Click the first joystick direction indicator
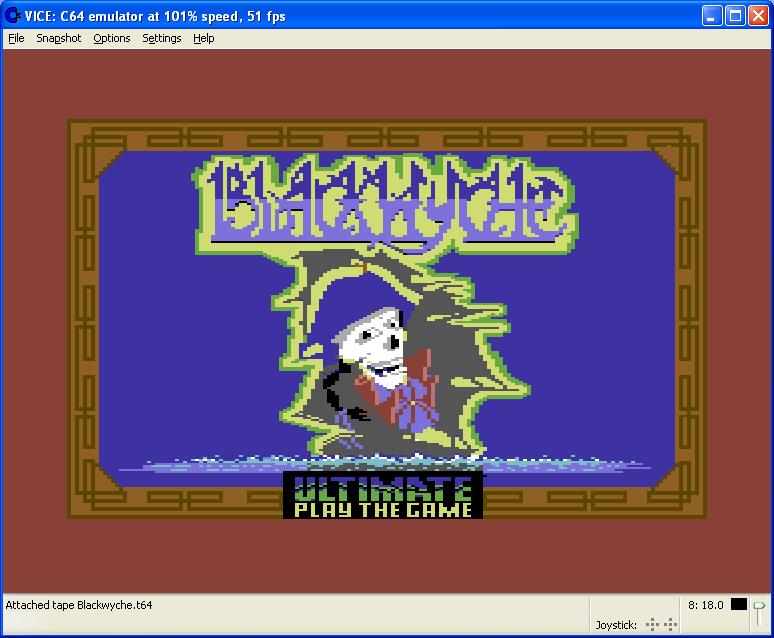The height and width of the screenshot is (638, 774). pos(652,625)
